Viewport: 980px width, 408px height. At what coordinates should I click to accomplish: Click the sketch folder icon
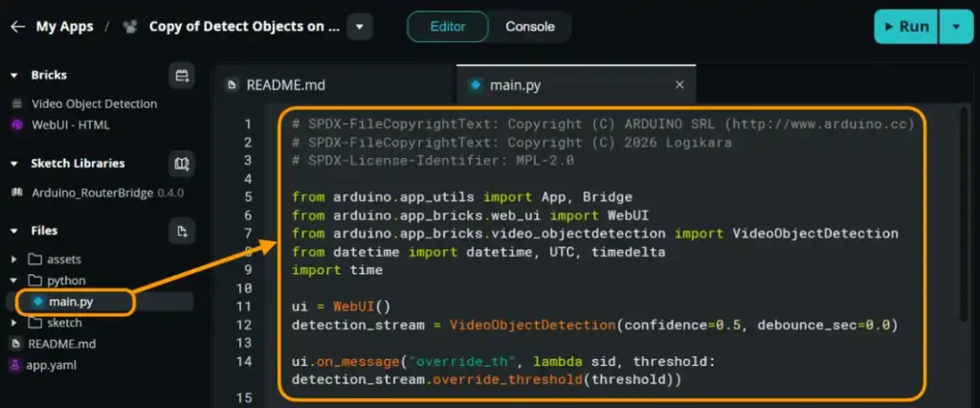(x=35, y=323)
